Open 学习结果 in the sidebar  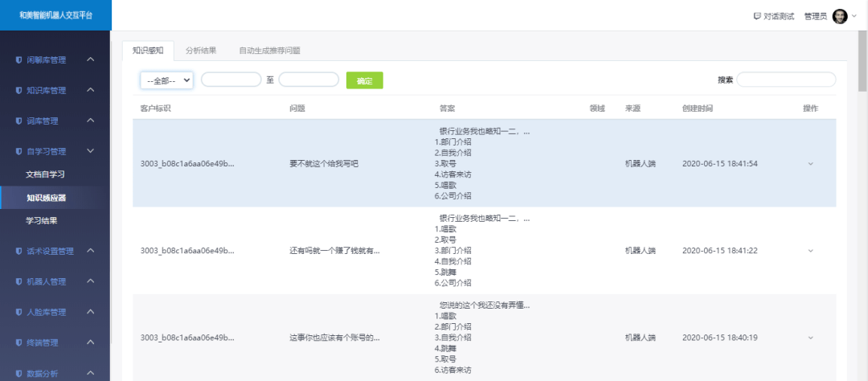click(x=42, y=221)
